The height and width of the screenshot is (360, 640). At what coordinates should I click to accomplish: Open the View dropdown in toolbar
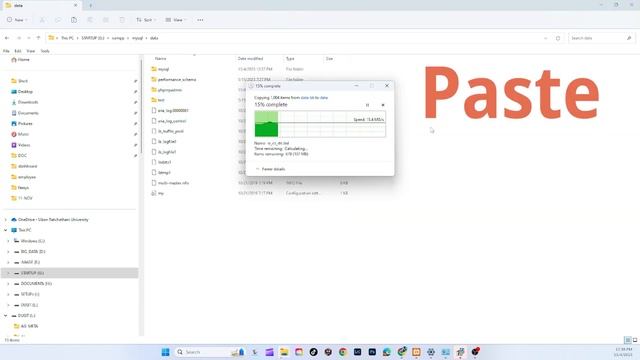[x=176, y=20]
